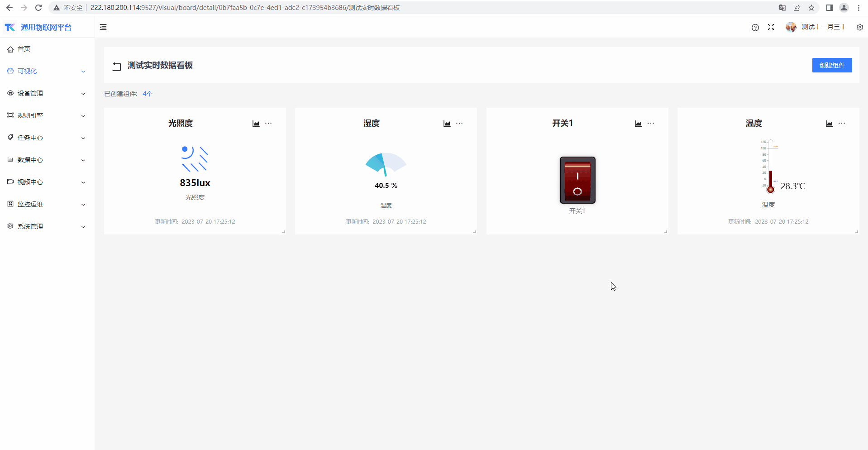
Task: Click the 创建组件 button
Action: [832, 65]
